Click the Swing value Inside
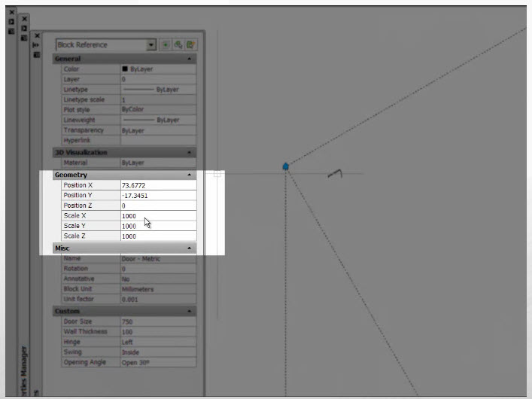The height and width of the screenshot is (399, 532). pos(159,352)
